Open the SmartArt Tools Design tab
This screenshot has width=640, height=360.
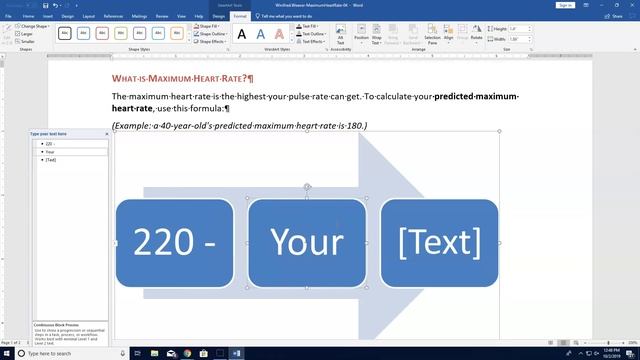pyautogui.click(x=219, y=16)
